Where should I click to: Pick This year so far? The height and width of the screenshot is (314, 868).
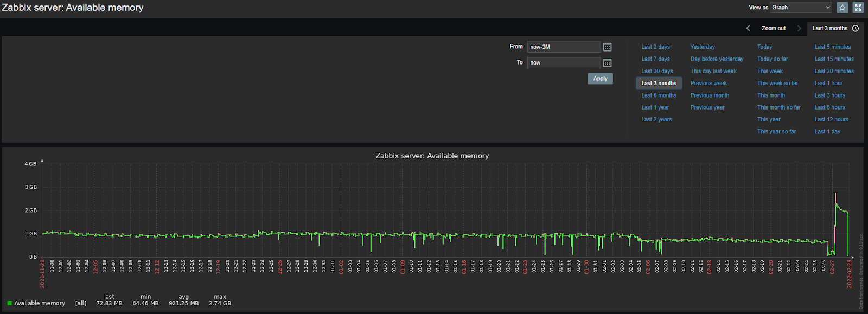tap(776, 131)
